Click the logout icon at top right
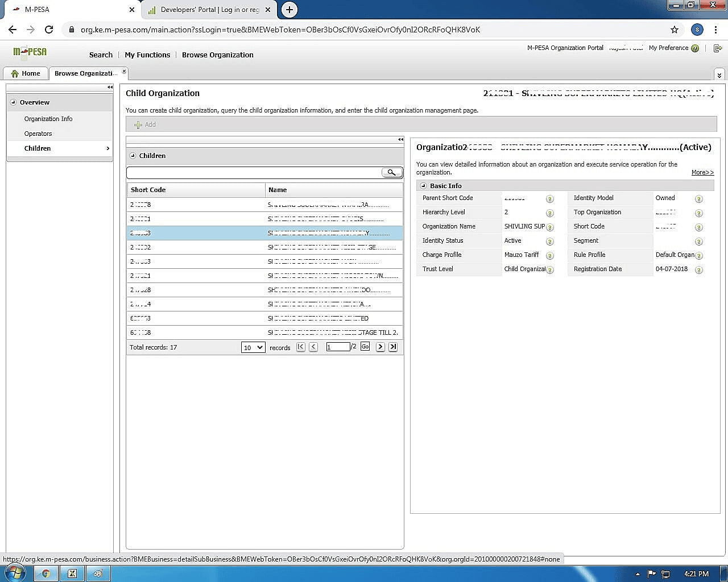This screenshot has height=582, width=728. click(718, 48)
